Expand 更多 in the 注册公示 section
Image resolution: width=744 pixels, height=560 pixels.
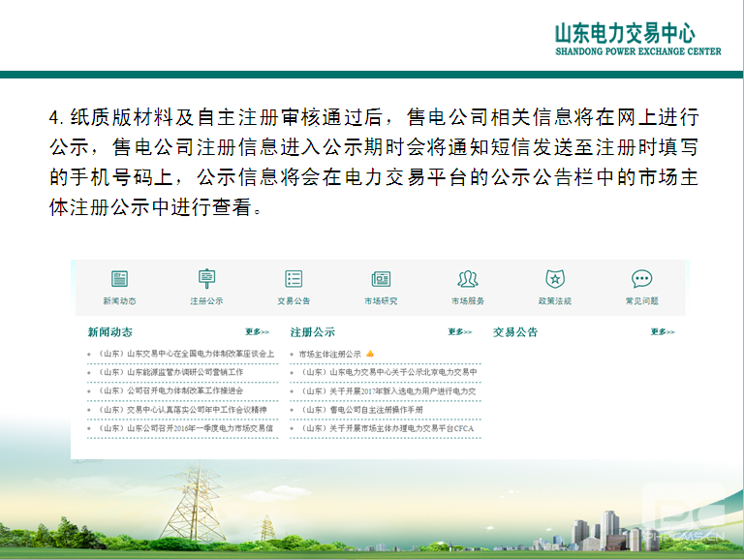click(459, 331)
